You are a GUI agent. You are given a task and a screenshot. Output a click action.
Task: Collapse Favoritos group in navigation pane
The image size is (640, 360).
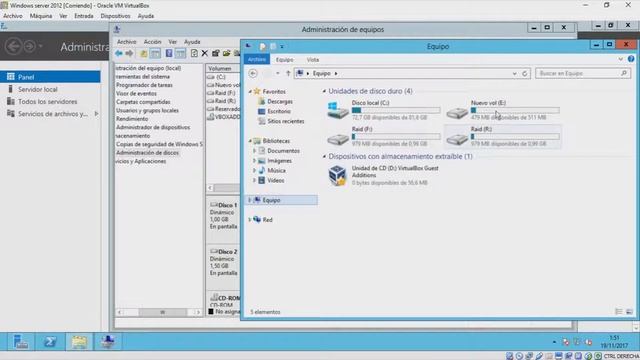(250, 91)
